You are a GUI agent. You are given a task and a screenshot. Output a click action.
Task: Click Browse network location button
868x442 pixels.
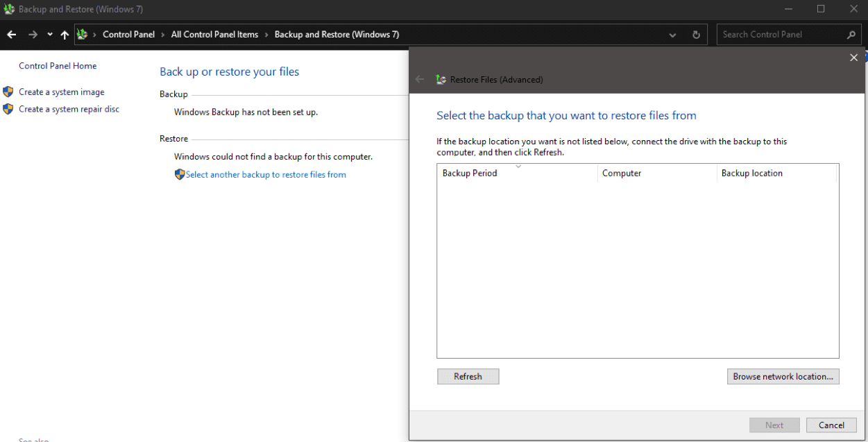click(x=783, y=377)
